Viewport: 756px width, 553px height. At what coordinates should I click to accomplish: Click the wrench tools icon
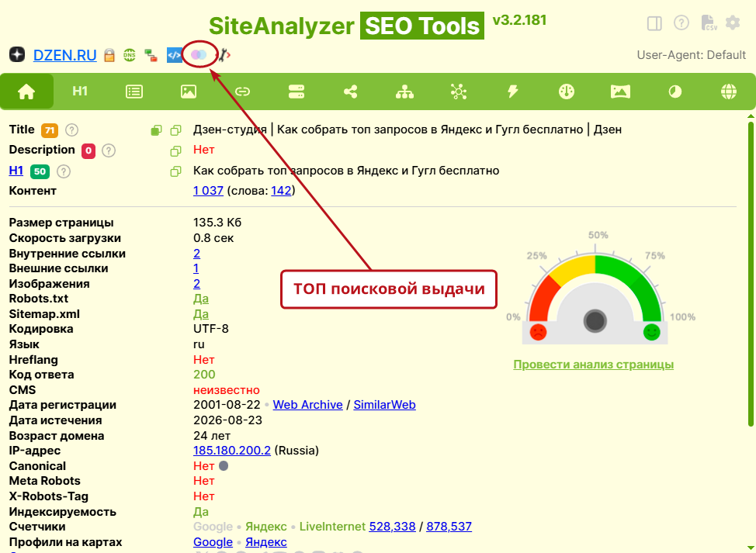pos(224,55)
